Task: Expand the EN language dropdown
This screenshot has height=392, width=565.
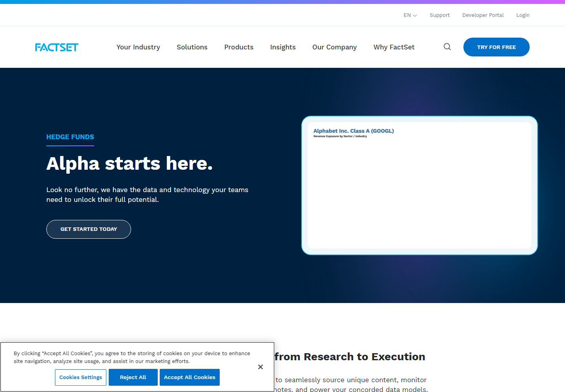Action: coord(410,15)
